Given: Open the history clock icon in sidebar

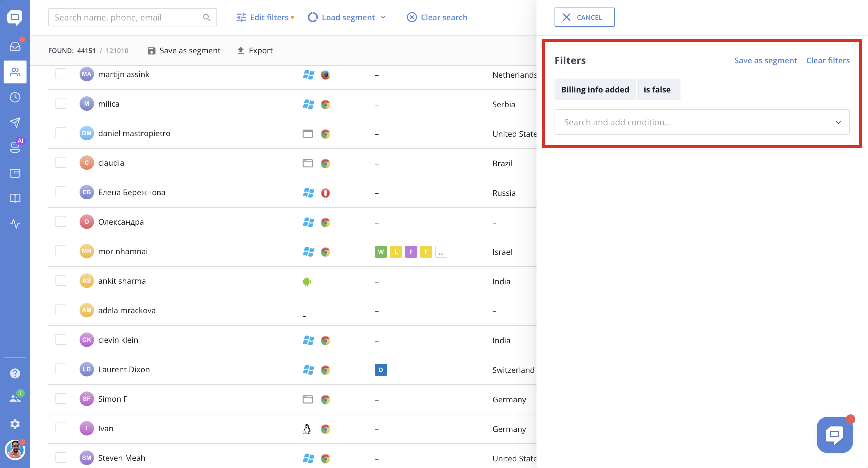Looking at the screenshot, I should pyautogui.click(x=15, y=98).
